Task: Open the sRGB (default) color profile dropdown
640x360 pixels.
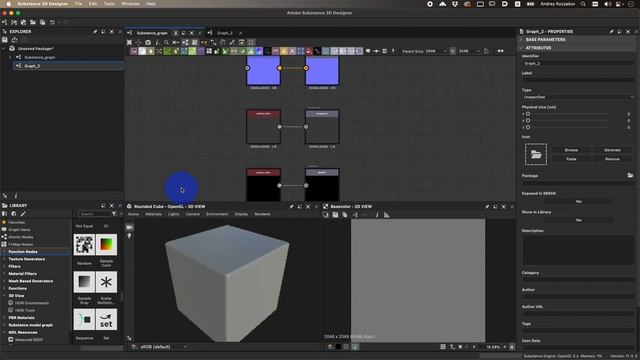Action: pyautogui.click(x=163, y=347)
